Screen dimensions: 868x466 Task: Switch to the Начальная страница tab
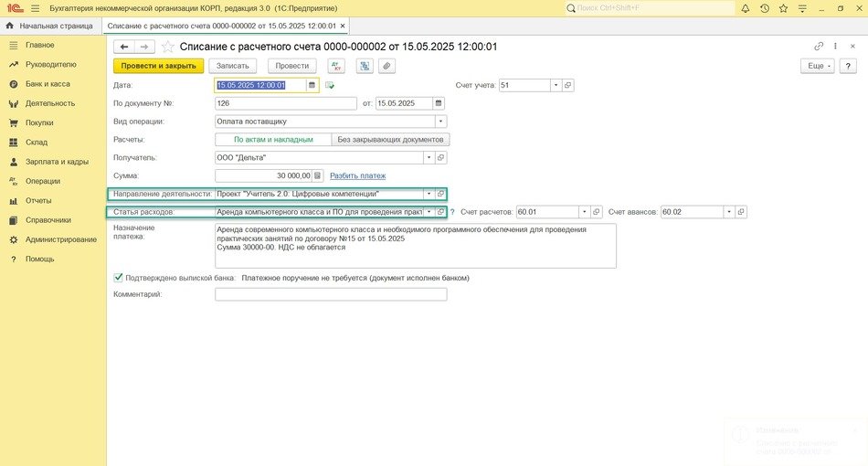(x=48, y=26)
